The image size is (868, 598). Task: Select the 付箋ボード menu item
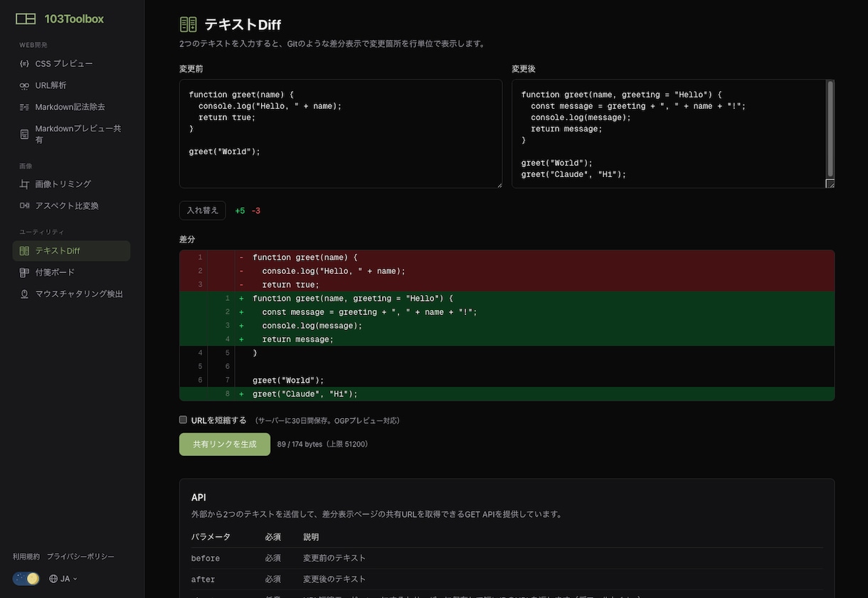[71, 272]
